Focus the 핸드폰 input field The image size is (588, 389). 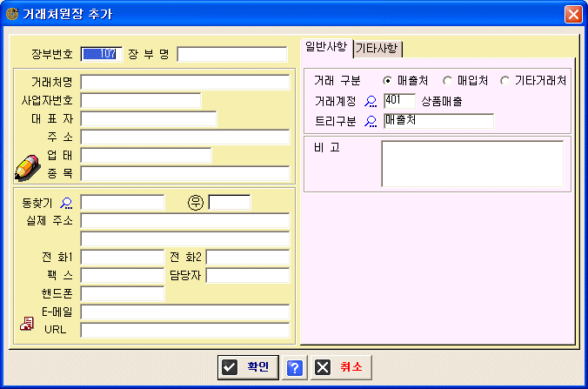123,294
